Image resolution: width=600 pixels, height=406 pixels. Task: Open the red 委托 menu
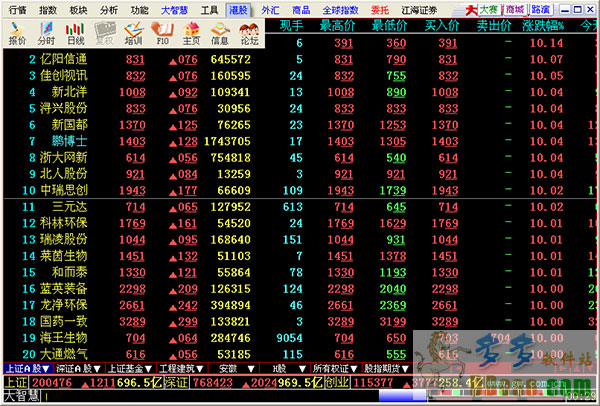[380, 10]
